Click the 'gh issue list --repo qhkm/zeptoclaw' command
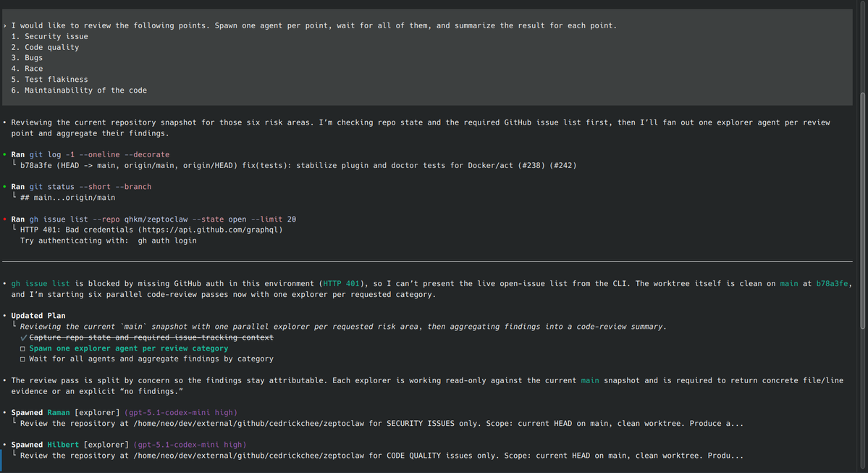Viewport: 868px width, 473px height. [x=163, y=219]
